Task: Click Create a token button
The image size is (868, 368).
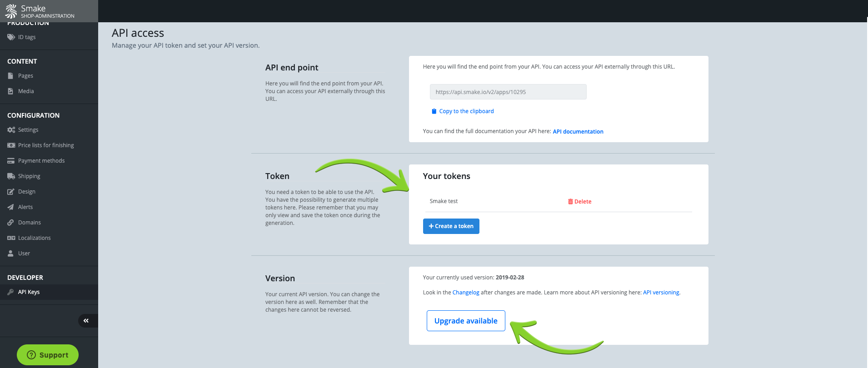Action: pos(451,226)
